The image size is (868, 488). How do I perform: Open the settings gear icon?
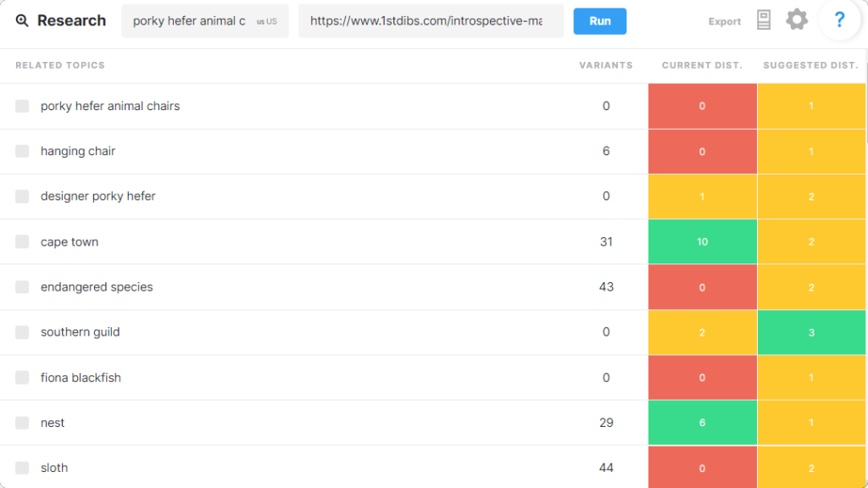pos(796,19)
